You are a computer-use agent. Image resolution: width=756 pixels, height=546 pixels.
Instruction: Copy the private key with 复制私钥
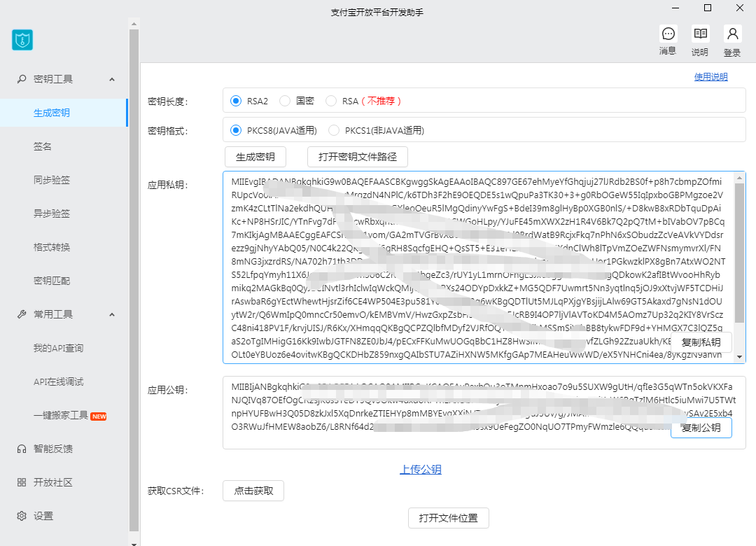point(701,342)
